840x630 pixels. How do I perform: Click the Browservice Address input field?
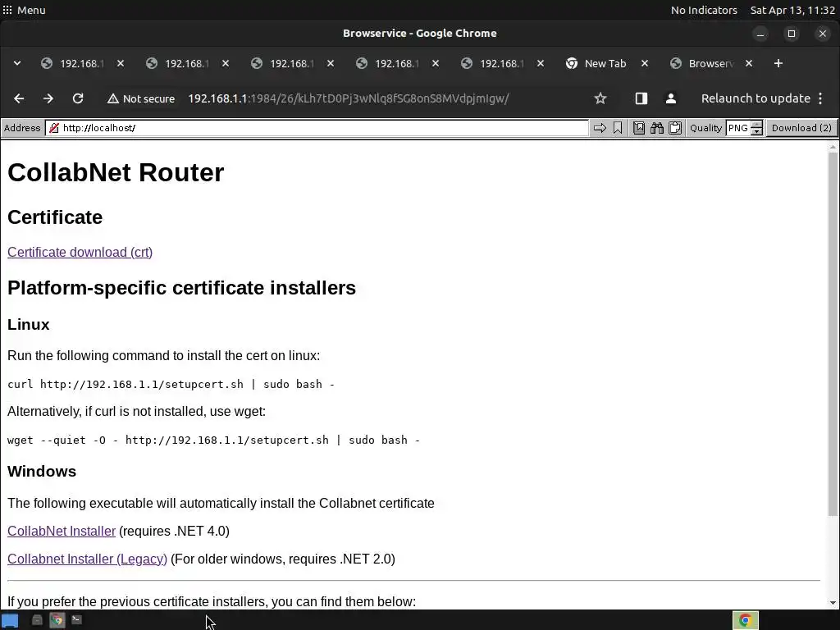[317, 128]
